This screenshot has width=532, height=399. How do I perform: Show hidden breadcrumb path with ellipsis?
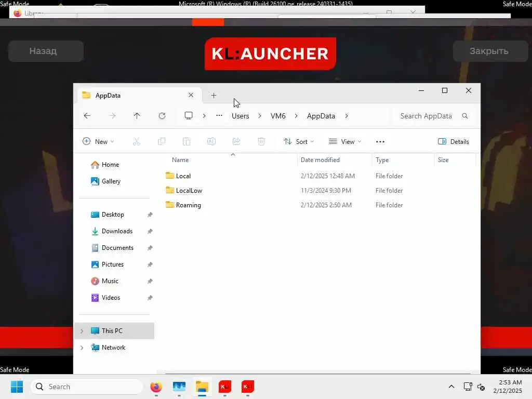[219, 116]
